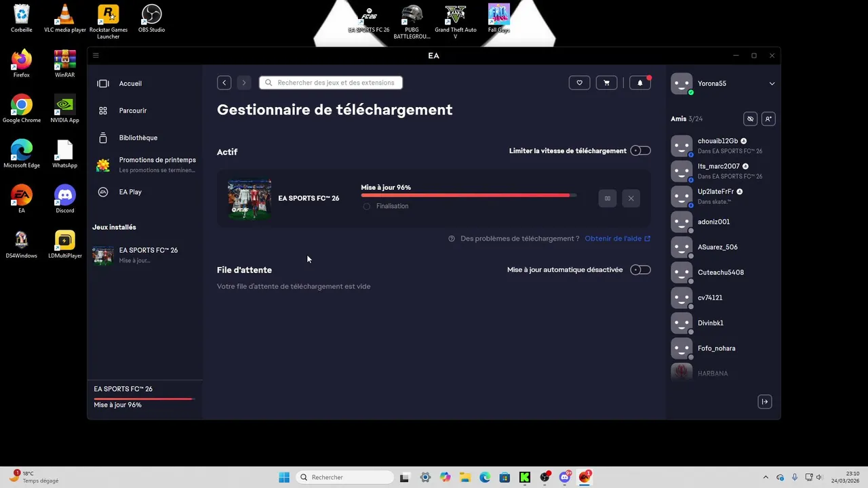Collapse the friends panel
Image resolution: width=868 pixels, height=488 pixels.
(x=765, y=402)
